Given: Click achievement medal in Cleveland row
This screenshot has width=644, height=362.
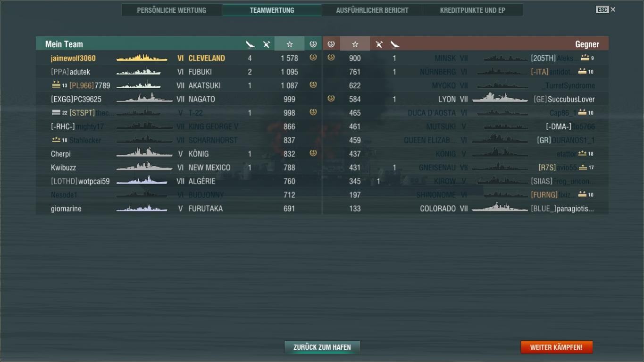Looking at the screenshot, I should [313, 58].
